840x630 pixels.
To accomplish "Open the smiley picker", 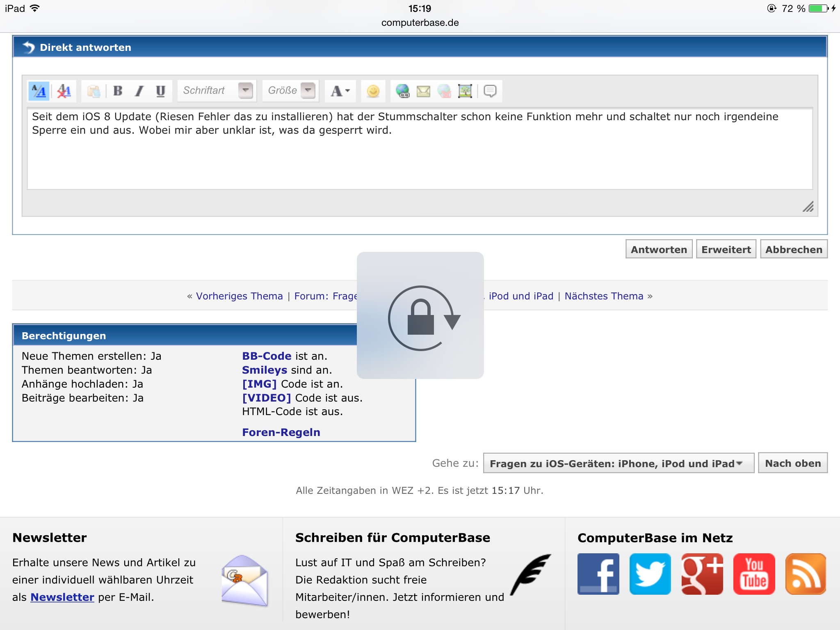I will (373, 91).
